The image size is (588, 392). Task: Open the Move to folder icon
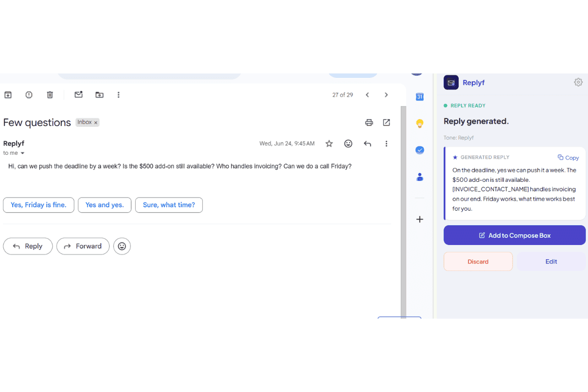(x=99, y=95)
